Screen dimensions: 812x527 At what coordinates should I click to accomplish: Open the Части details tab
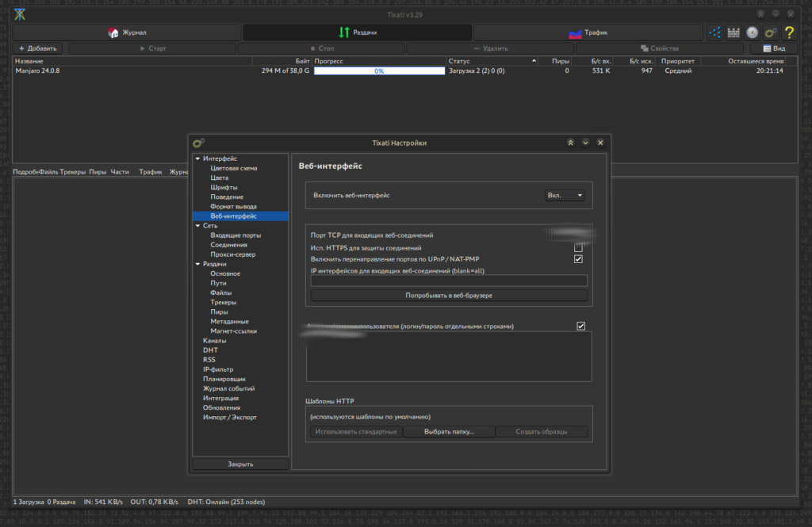point(120,172)
